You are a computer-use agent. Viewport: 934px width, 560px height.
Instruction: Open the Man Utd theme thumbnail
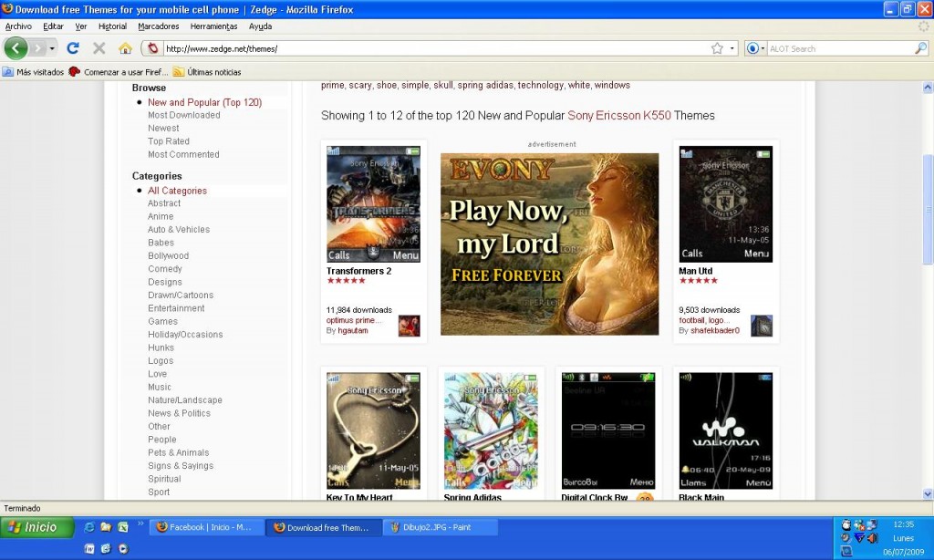coord(725,203)
